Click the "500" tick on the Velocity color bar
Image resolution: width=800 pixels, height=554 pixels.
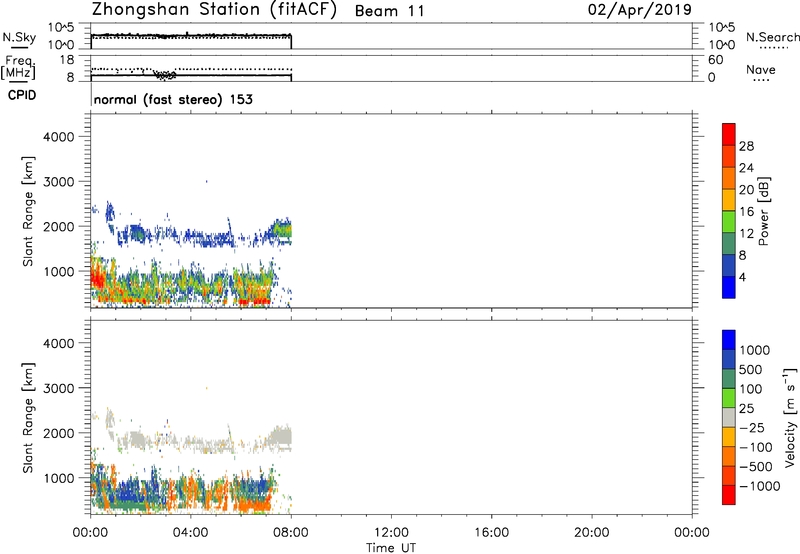point(751,370)
